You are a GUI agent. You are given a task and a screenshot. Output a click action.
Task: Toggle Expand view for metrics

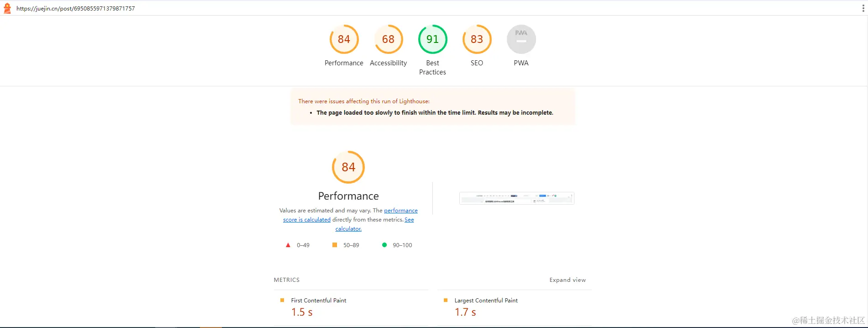[567, 280]
